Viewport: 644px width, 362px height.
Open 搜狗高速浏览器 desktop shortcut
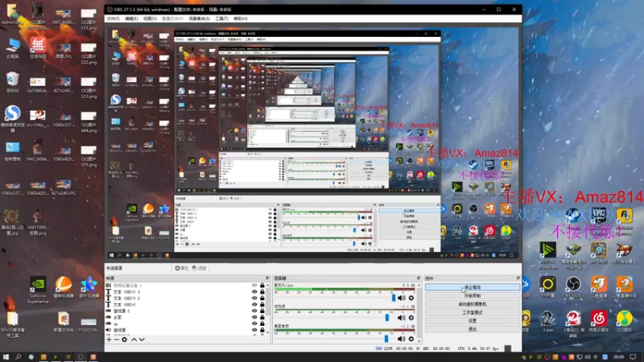(x=13, y=119)
